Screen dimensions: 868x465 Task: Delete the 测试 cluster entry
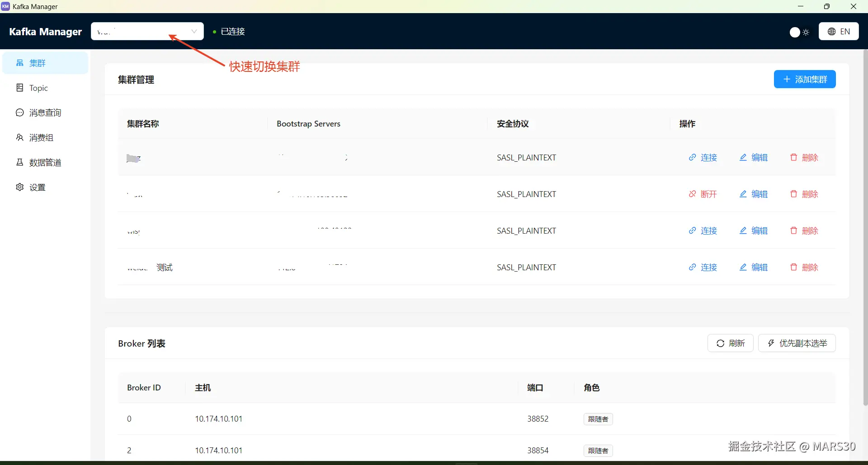tap(804, 267)
